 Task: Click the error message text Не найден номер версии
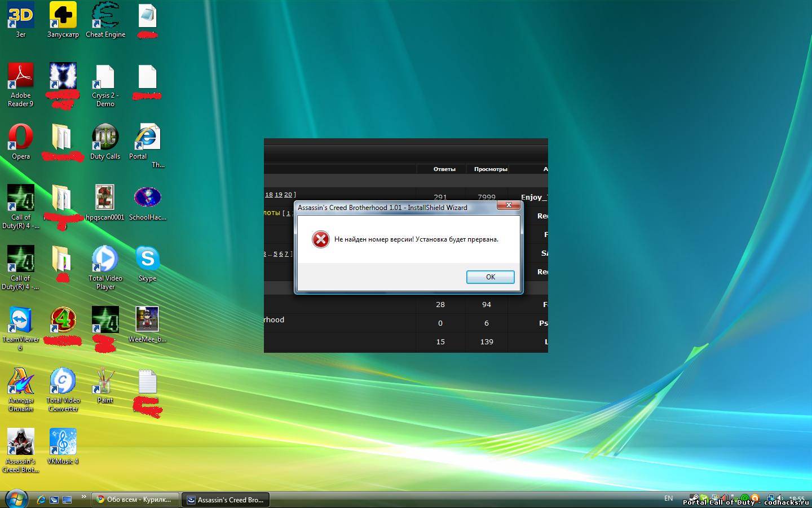coord(416,239)
